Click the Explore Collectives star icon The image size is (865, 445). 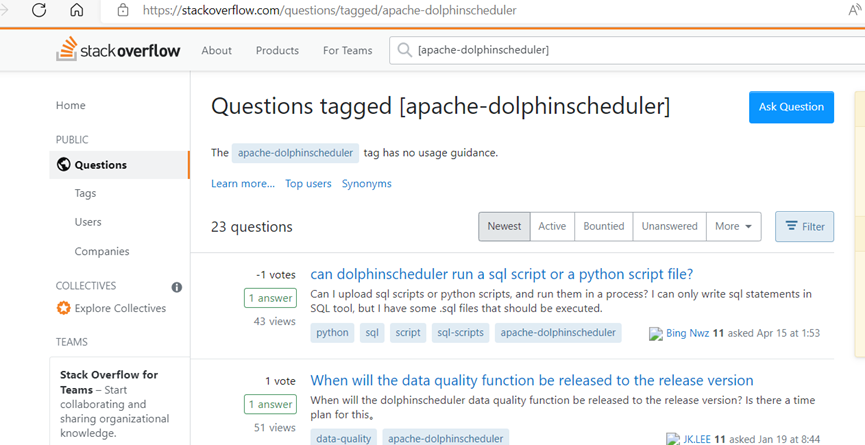[63, 308]
